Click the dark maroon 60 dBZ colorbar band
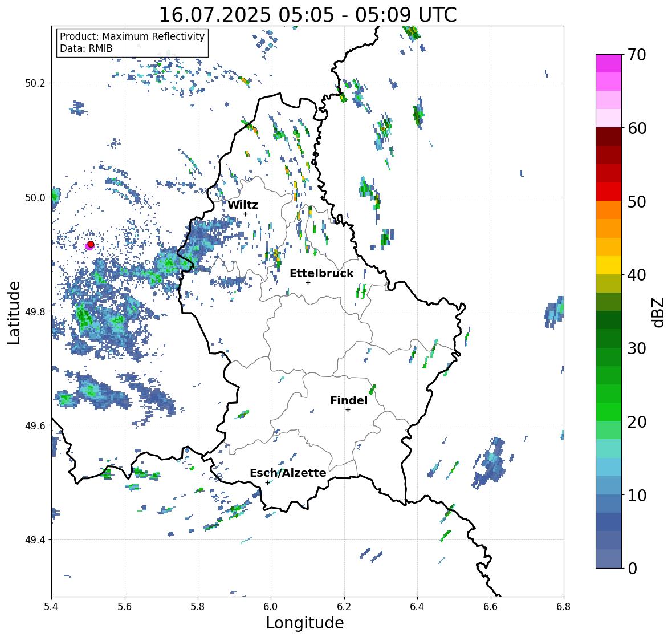The height and width of the screenshot is (637, 672). [609, 137]
